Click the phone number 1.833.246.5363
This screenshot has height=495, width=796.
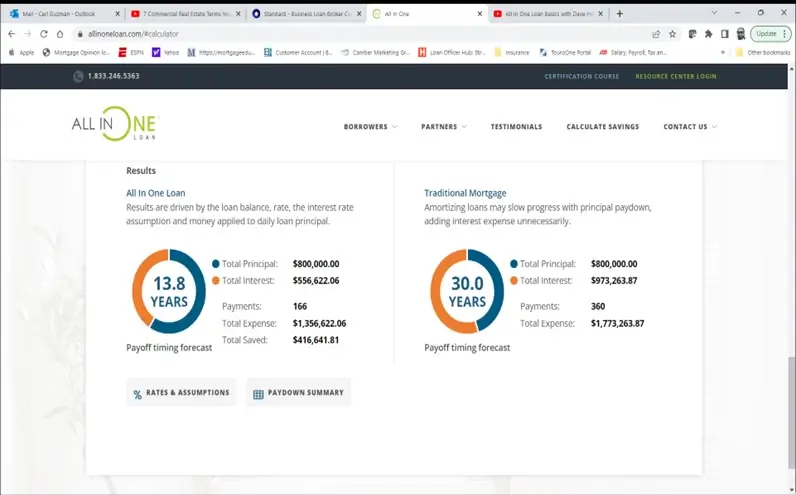point(113,76)
